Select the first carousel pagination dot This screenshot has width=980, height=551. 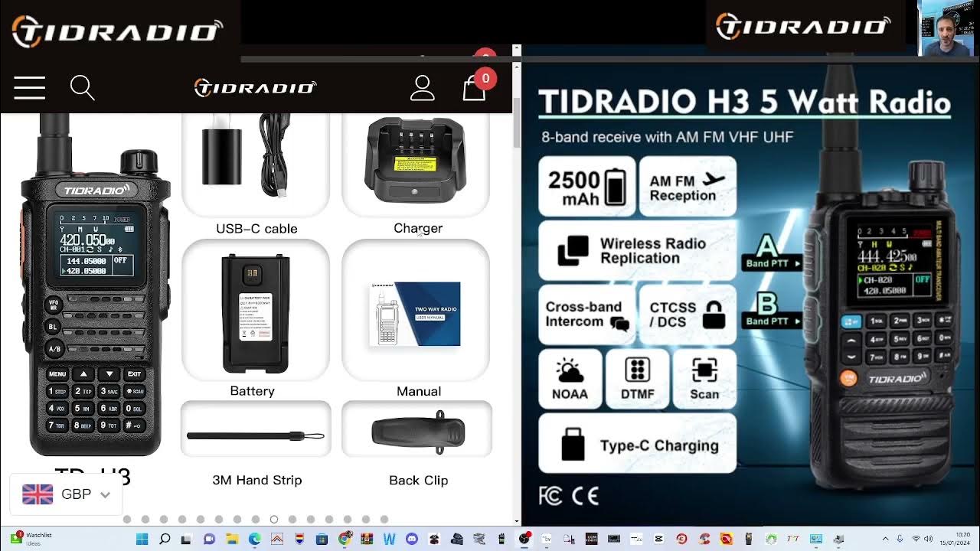(127, 520)
